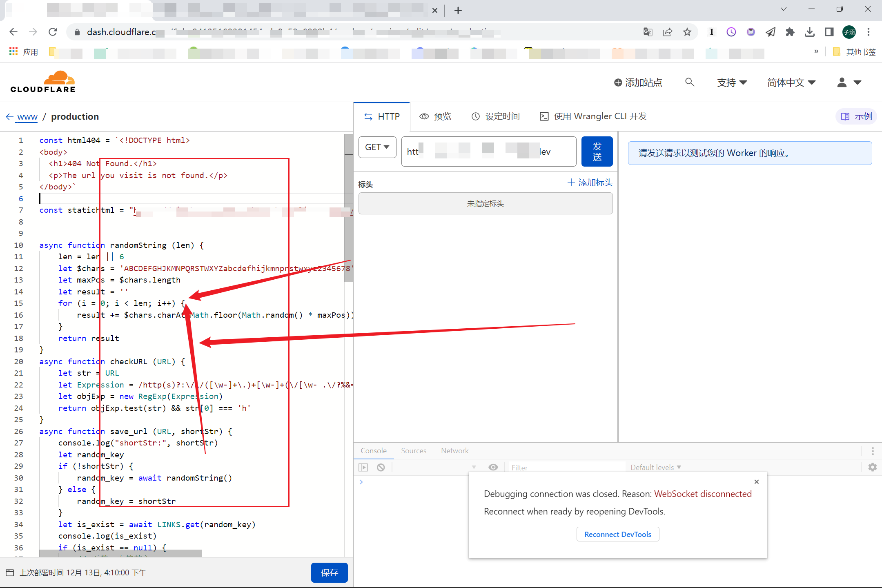Toggle the browser side panel
Viewport: 882px width, 588px height.
click(829, 32)
